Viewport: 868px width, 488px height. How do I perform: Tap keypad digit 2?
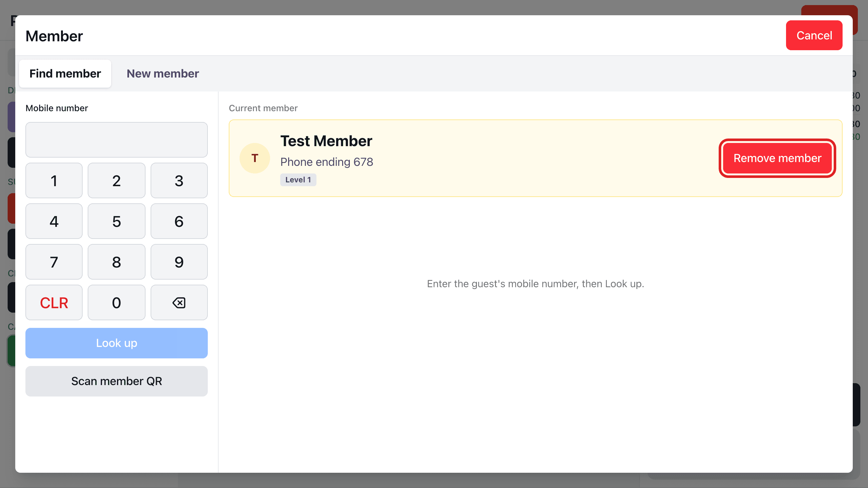[x=116, y=180]
